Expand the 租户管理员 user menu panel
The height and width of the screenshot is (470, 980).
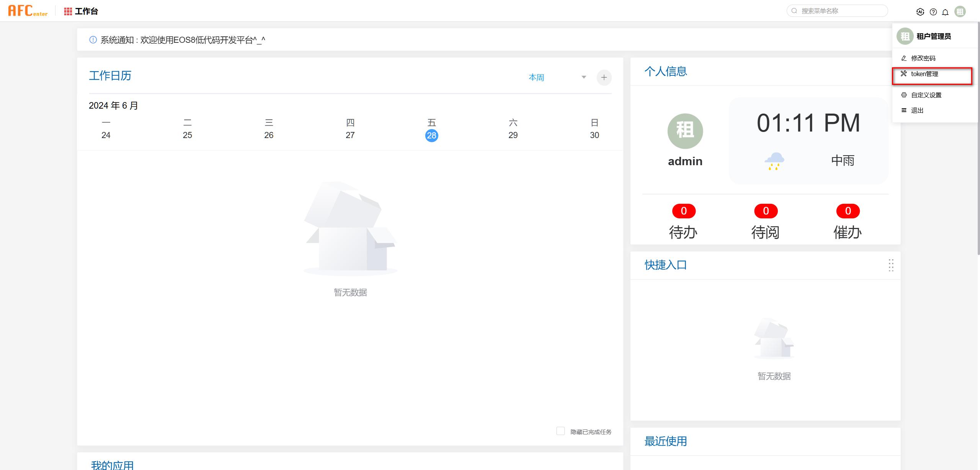(x=934, y=36)
